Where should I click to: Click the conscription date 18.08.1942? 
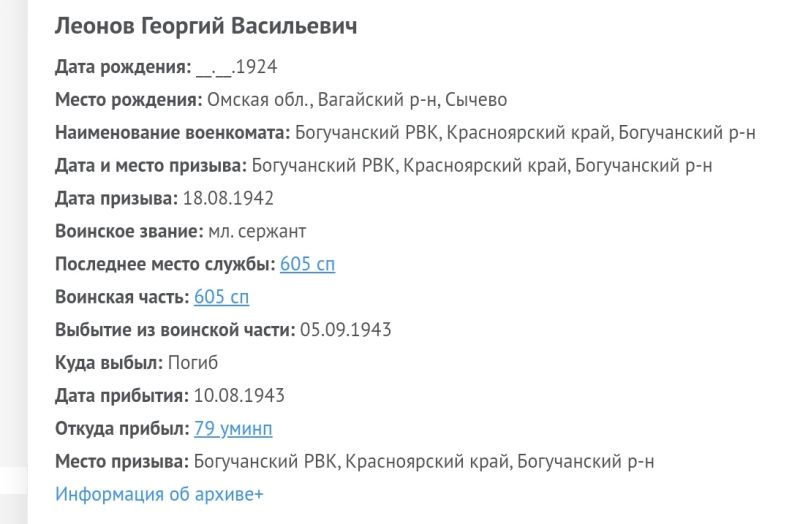pyautogui.click(x=228, y=198)
